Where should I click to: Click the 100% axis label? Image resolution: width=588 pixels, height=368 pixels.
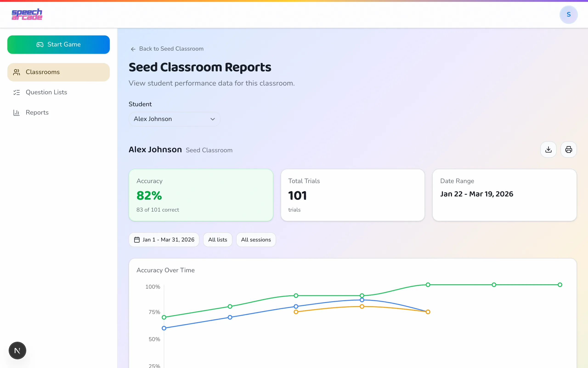point(153,287)
